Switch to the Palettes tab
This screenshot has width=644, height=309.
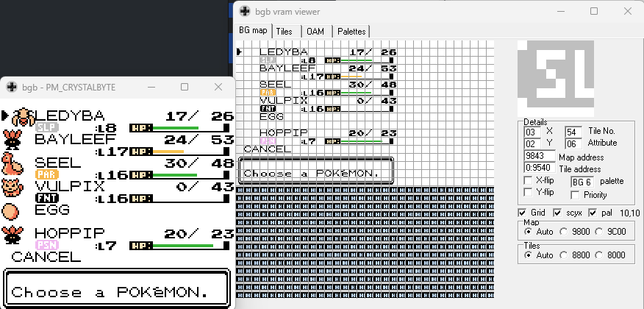click(x=351, y=31)
